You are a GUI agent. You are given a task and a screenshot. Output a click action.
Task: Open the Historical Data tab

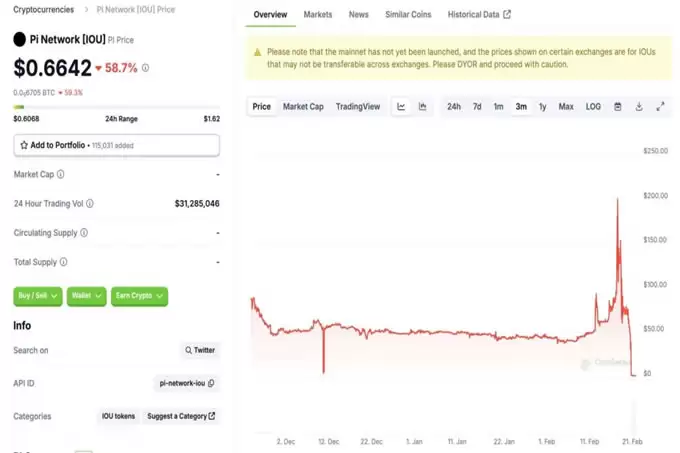point(478,15)
